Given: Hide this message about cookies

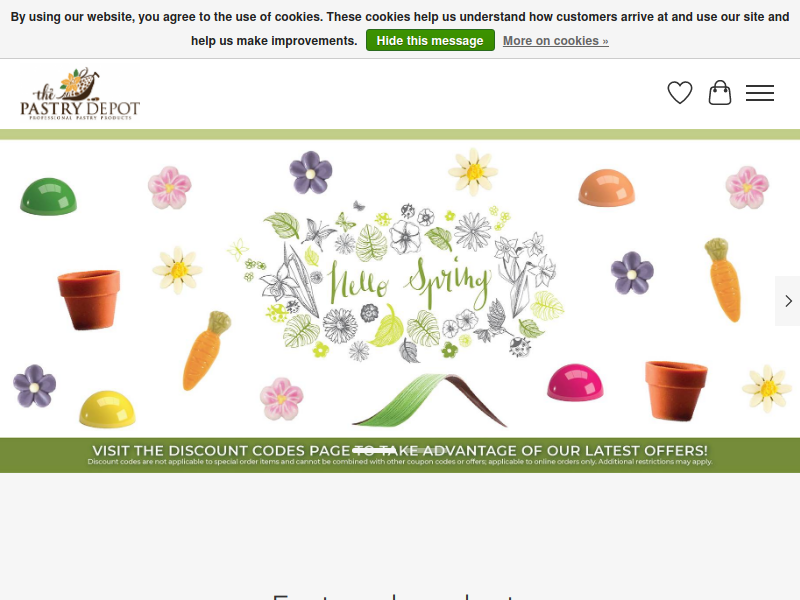Looking at the screenshot, I should [430, 40].
